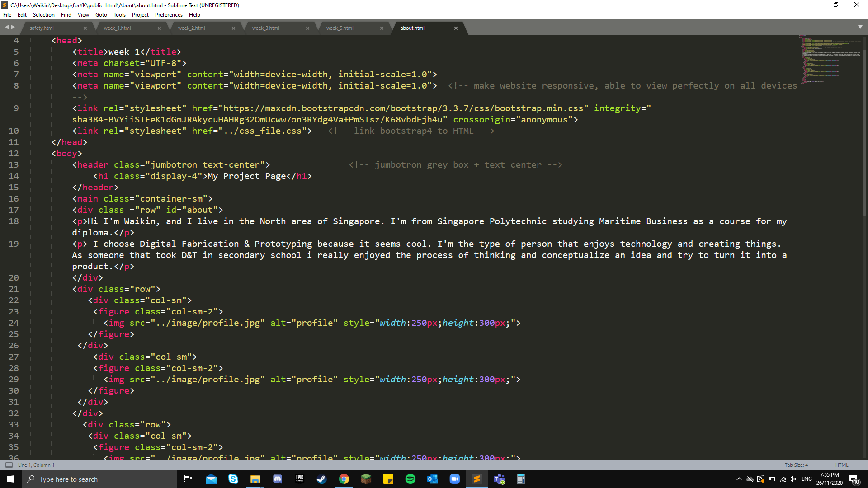Close the about.html tab

(x=456, y=28)
